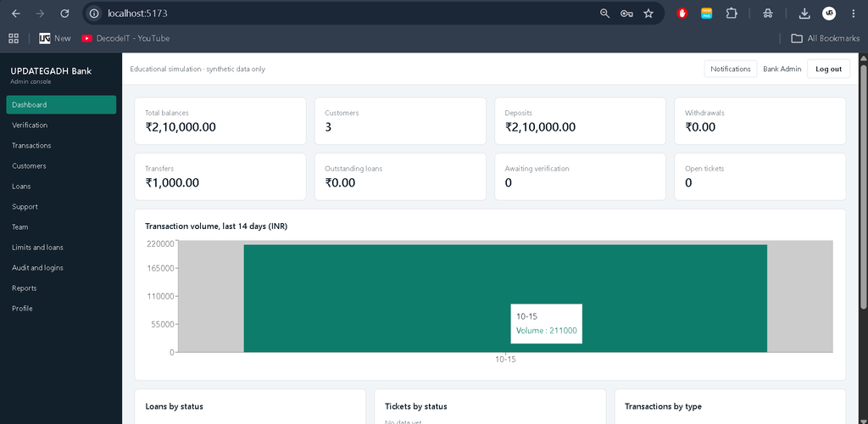Click the Withdrawals card showing ₹0.00
This screenshot has width=868, height=424.
(x=760, y=120)
